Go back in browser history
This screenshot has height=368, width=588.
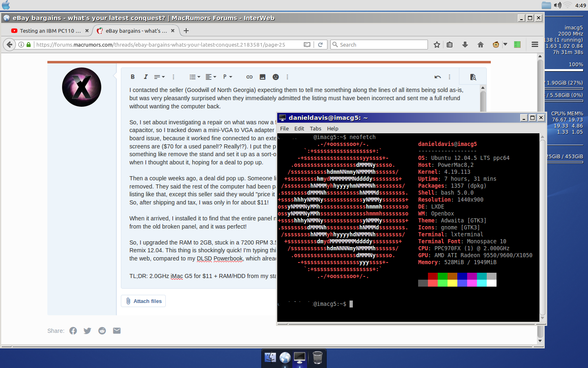click(9, 45)
